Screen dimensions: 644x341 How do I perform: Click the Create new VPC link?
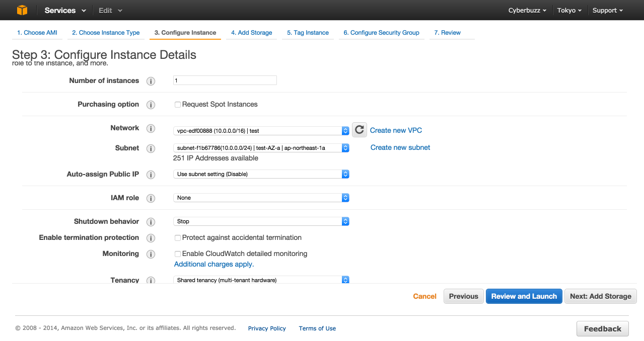(x=396, y=130)
